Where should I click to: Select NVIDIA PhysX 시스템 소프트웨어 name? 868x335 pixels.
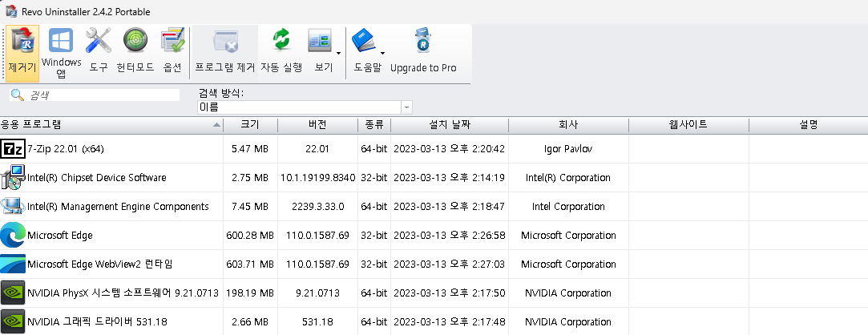(123, 293)
